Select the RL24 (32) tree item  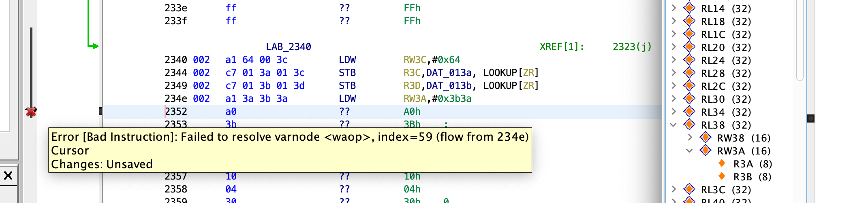pyautogui.click(x=726, y=60)
